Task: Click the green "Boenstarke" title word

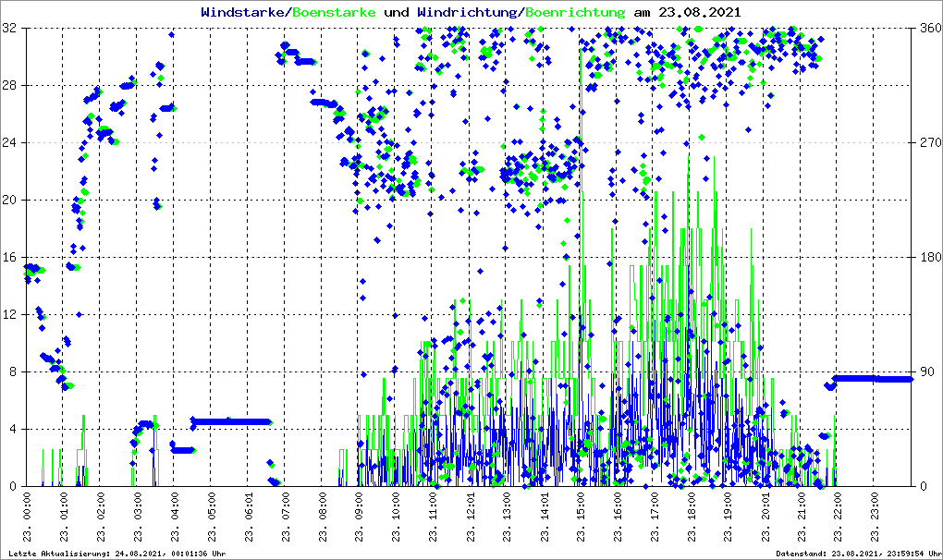Action: coord(334,12)
